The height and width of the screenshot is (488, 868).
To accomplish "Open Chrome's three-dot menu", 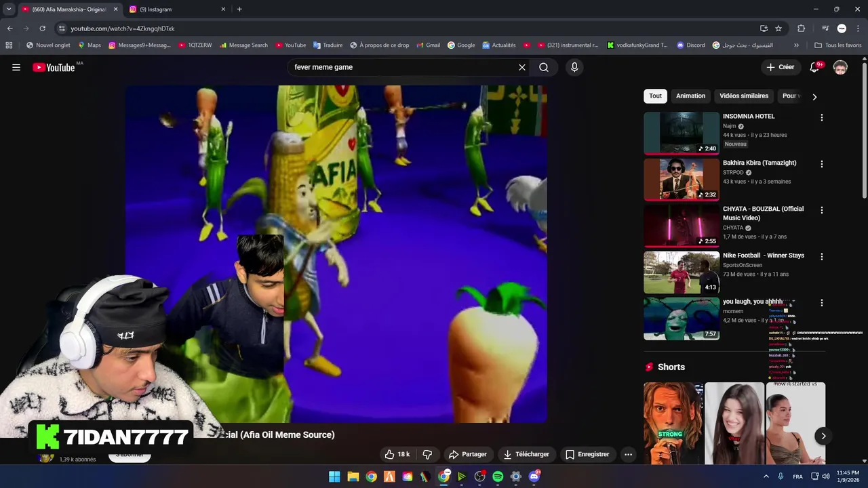I will pyautogui.click(x=858, y=28).
